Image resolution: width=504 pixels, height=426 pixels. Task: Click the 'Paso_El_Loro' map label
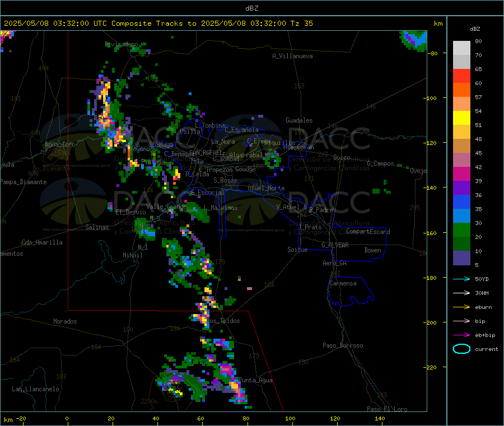pyautogui.click(x=387, y=409)
